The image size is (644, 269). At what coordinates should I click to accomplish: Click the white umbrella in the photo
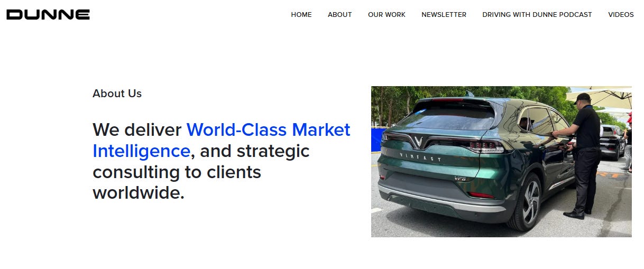(x=600, y=95)
